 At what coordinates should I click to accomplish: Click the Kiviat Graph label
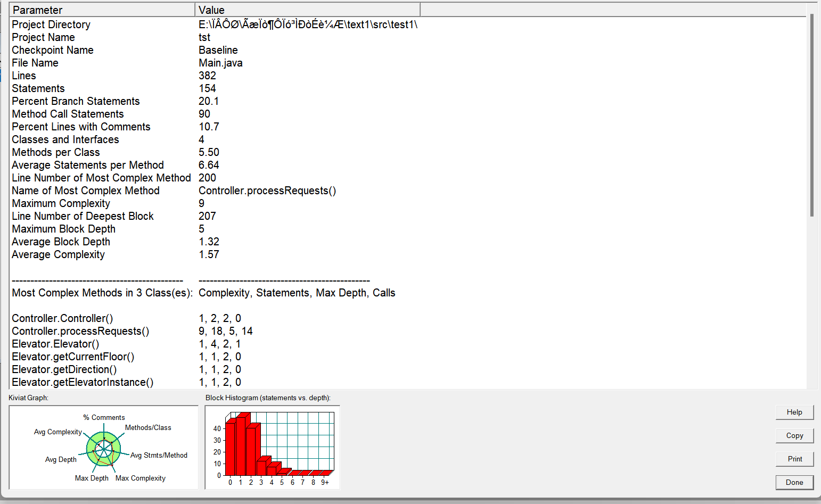coord(28,398)
